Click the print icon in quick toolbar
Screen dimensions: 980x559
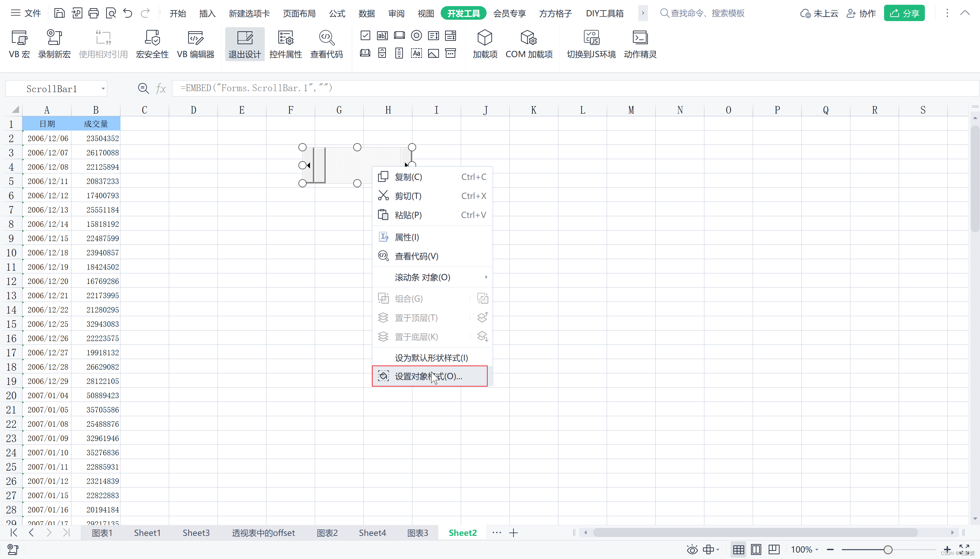click(x=94, y=14)
